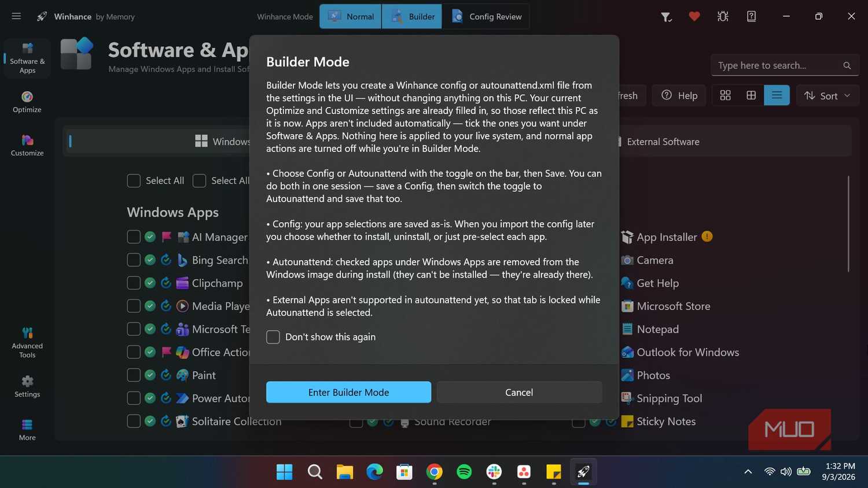The height and width of the screenshot is (488, 868).
Task: Switch to the large grid card view
Action: point(725,95)
